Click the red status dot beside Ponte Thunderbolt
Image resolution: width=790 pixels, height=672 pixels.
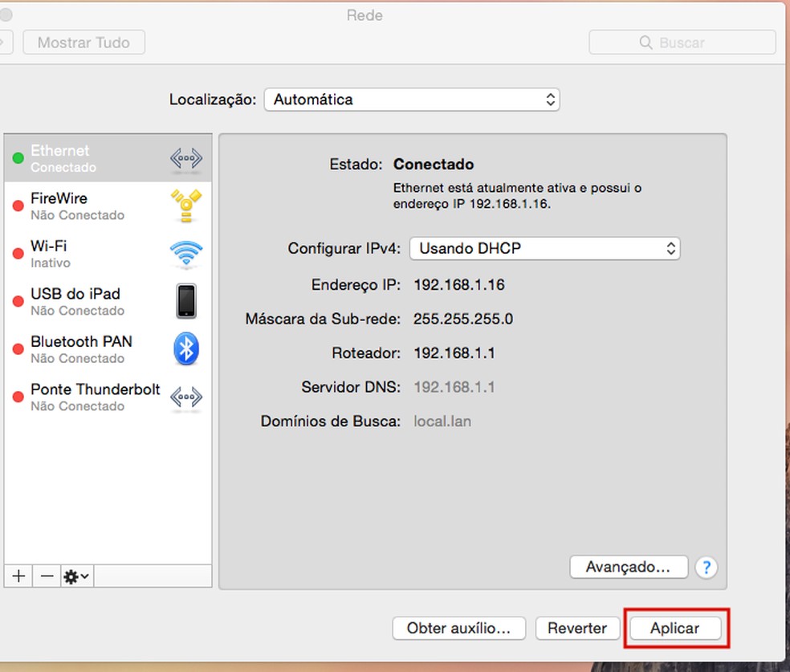(18, 397)
